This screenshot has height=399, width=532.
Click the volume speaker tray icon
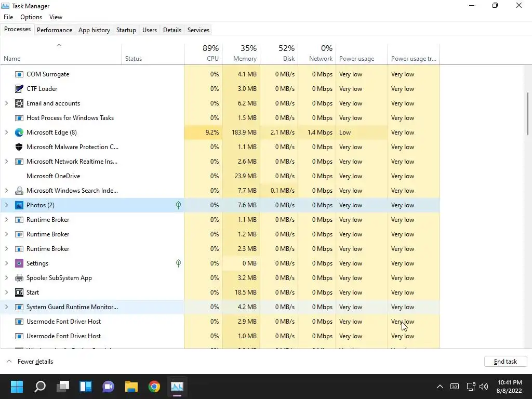pos(484,387)
